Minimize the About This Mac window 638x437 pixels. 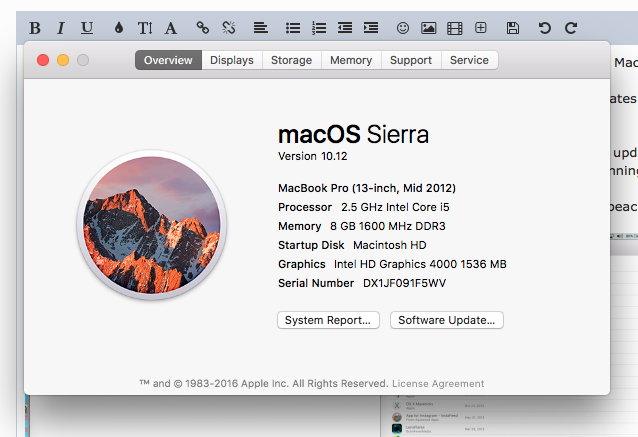[x=63, y=60]
